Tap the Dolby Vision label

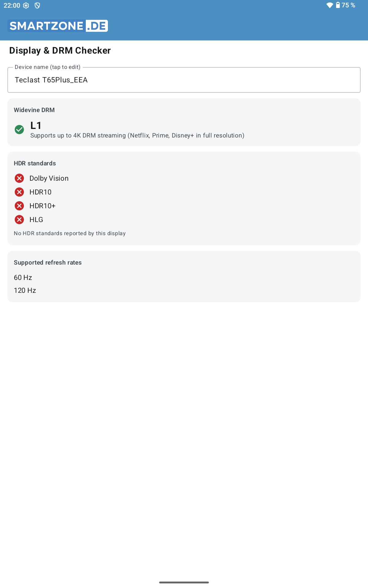click(x=49, y=178)
